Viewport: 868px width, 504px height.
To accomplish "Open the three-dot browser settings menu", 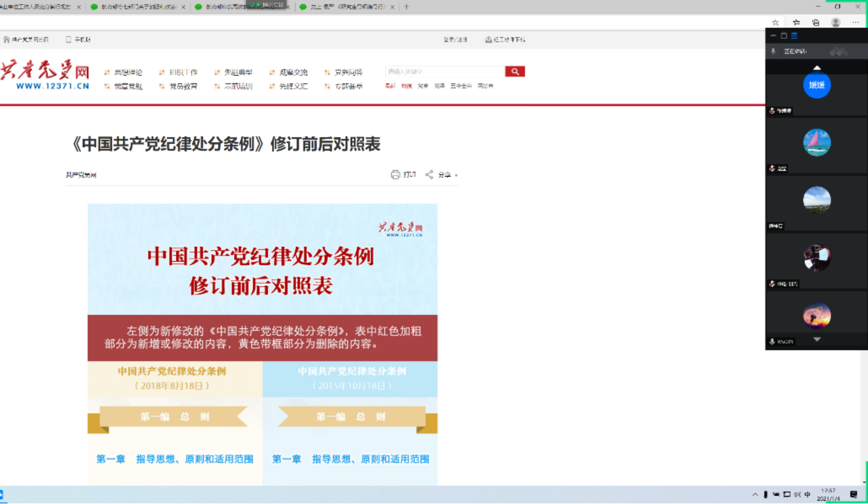I will [856, 22].
